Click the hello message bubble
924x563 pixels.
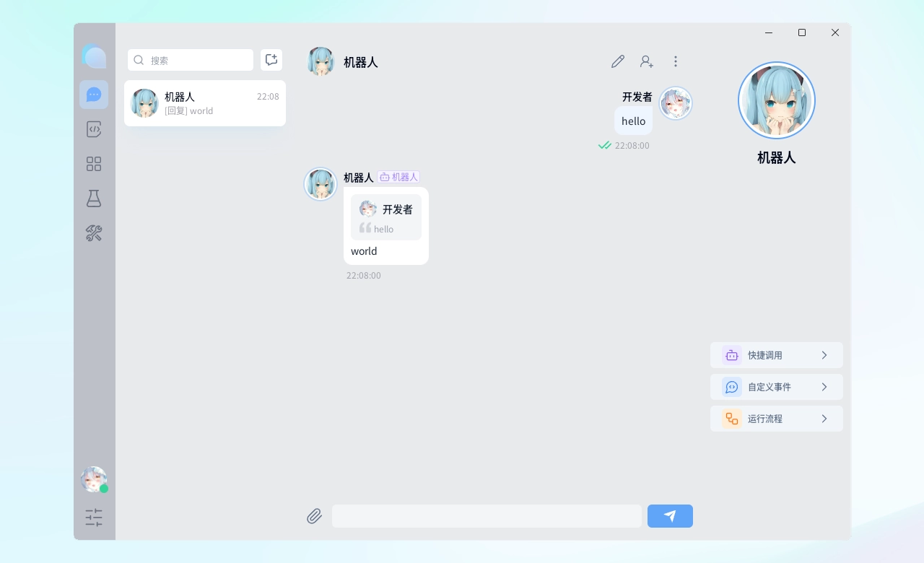click(x=634, y=121)
